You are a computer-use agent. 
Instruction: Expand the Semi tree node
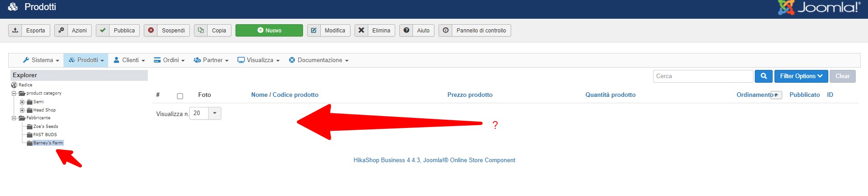coord(22,102)
